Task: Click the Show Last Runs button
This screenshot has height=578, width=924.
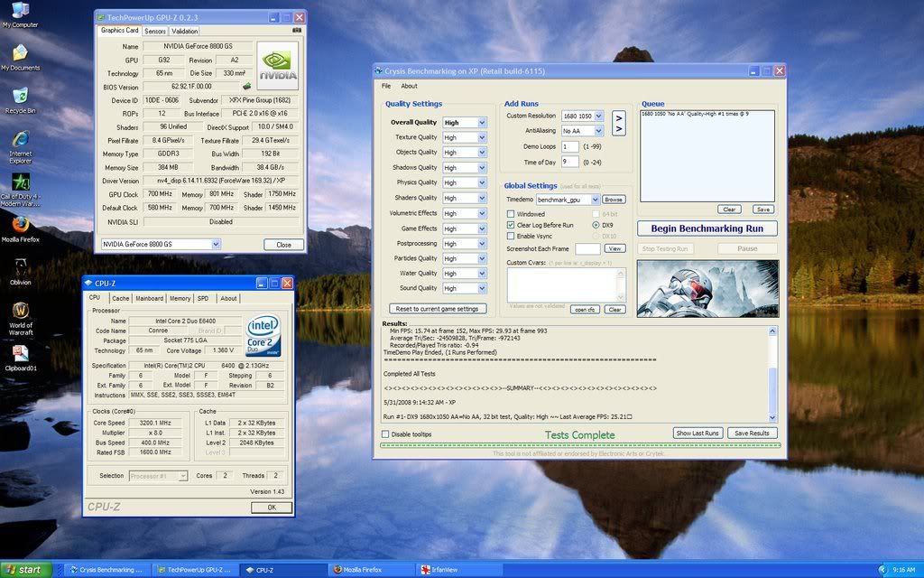Action: point(698,433)
